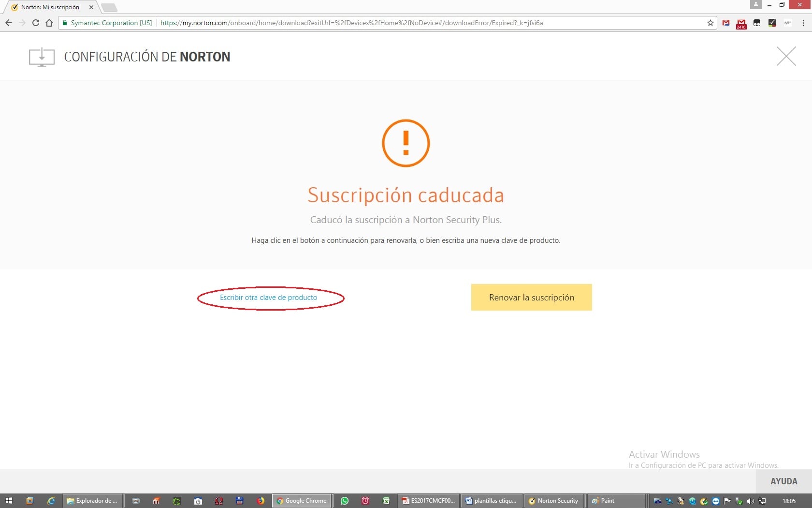Click the Norton setup download monitor icon
The width and height of the screenshot is (812, 508).
(x=42, y=57)
